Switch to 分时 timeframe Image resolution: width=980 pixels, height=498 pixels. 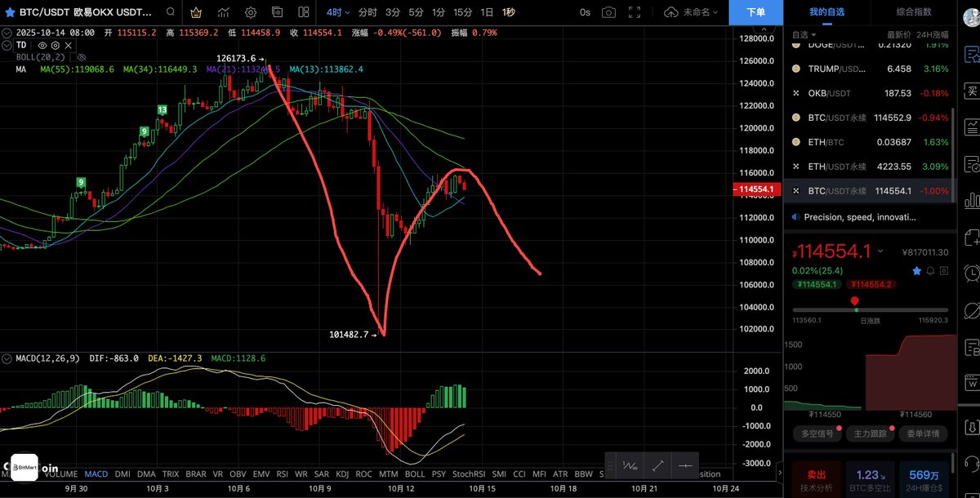(x=367, y=12)
